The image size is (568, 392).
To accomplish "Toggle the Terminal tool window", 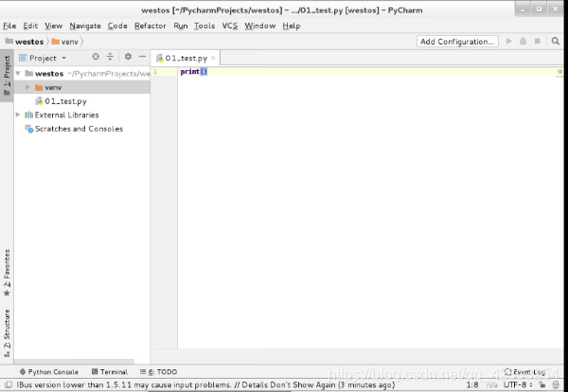I will tap(110, 372).
